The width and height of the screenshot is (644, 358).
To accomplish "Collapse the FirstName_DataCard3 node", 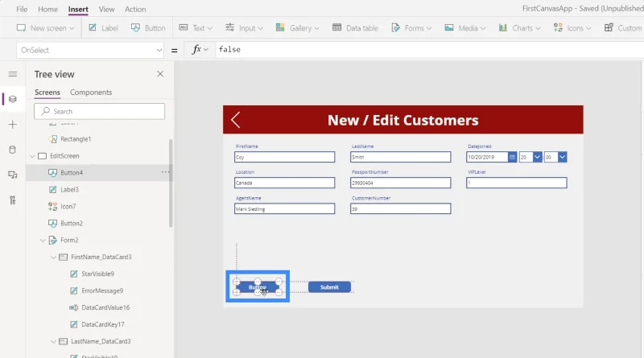I will pyautogui.click(x=53, y=257).
